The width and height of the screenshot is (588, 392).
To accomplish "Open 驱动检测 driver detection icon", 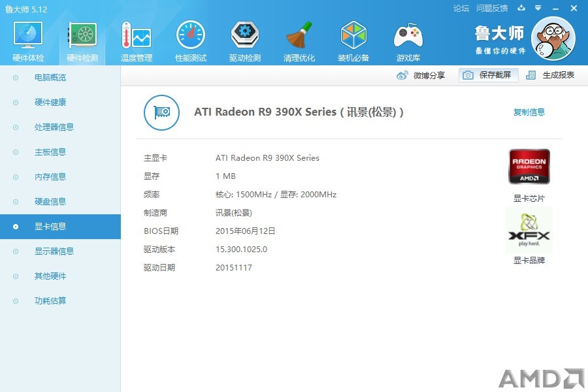I will [245, 35].
